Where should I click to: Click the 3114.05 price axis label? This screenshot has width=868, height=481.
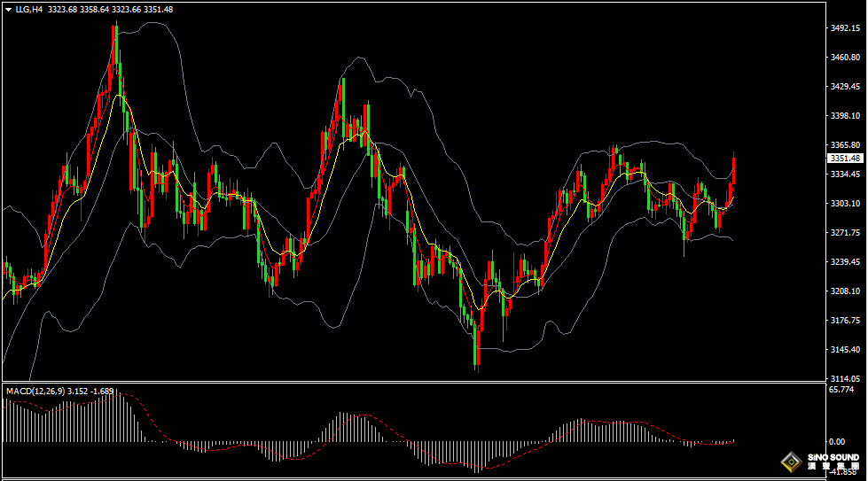coord(846,378)
